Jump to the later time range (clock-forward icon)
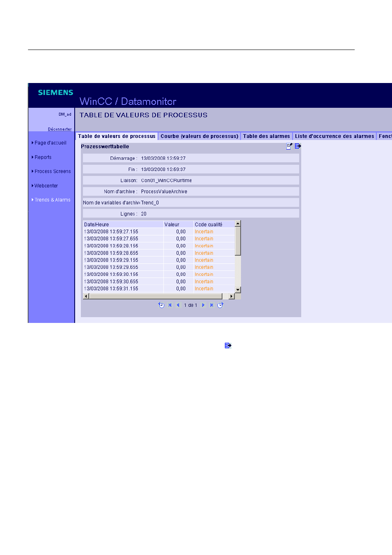 (220, 305)
